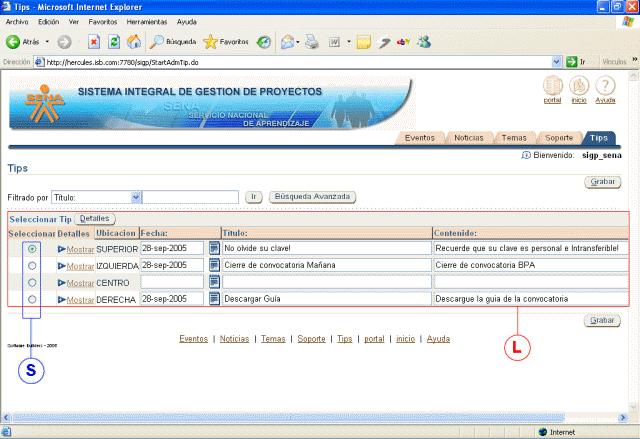Screen dimensions: 640x439
Task: Click the vertical scrollbar down arrow
Action: coord(633,406)
